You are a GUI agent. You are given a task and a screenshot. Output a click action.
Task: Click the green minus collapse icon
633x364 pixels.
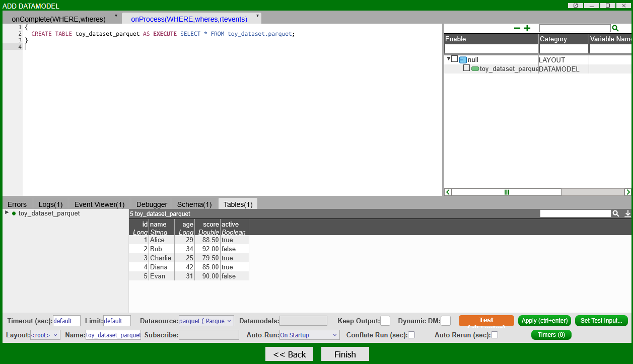[x=517, y=29]
